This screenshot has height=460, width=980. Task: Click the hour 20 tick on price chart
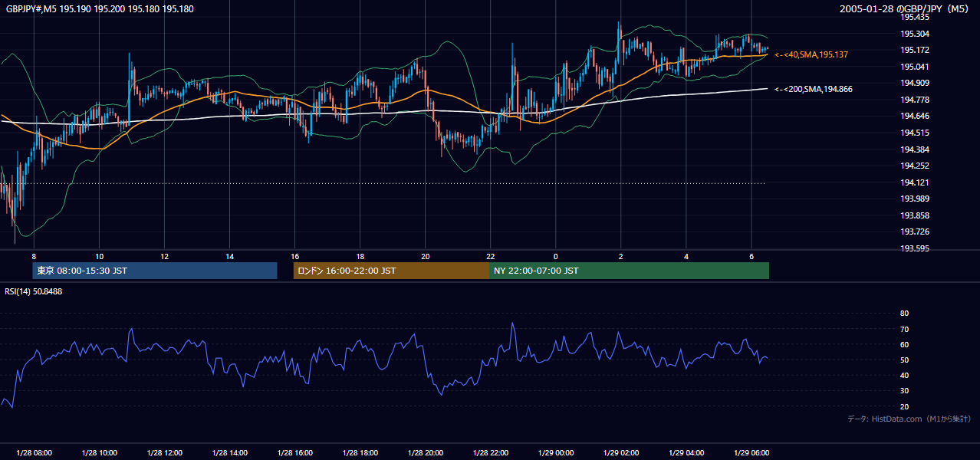(426, 256)
